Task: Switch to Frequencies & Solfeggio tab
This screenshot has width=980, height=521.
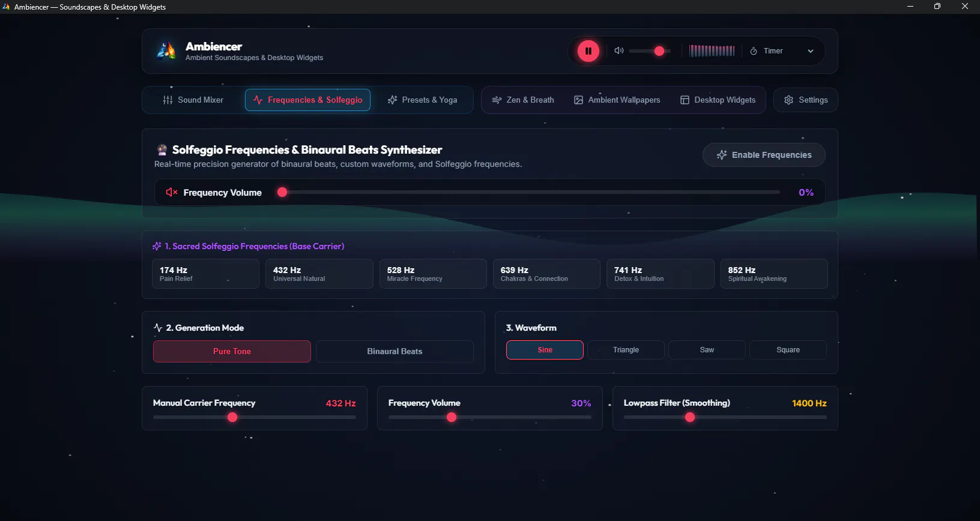Action: 307,100
